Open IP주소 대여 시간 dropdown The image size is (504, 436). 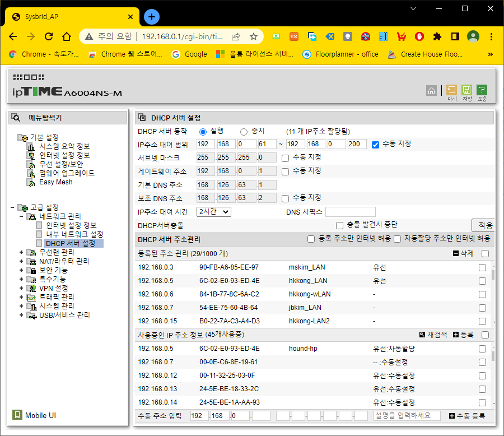[214, 212]
